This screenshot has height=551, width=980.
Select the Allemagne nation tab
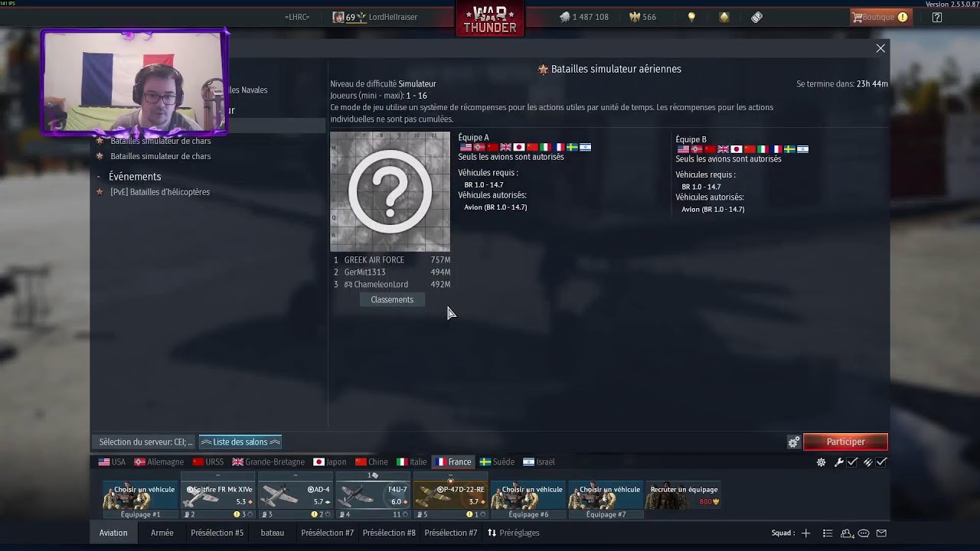(159, 462)
